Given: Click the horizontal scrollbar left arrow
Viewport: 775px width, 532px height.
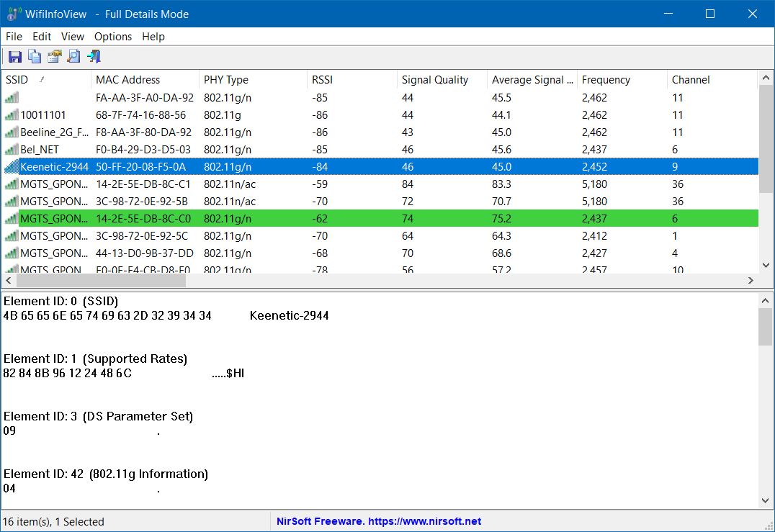Looking at the screenshot, I should click(x=9, y=280).
